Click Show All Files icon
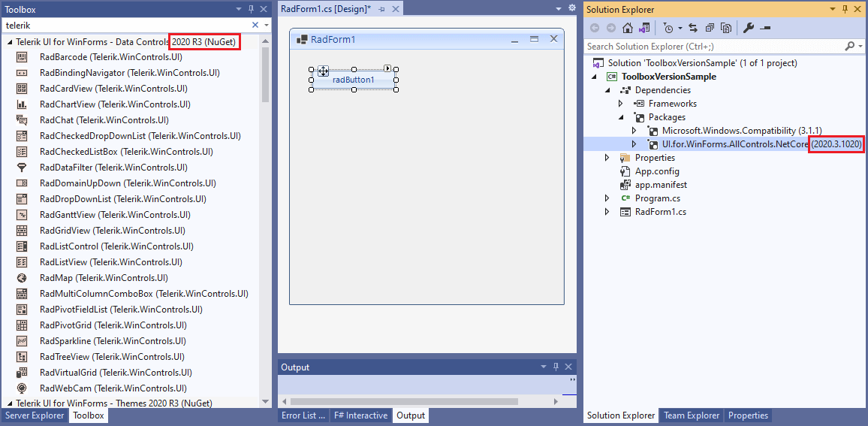 pos(726,28)
